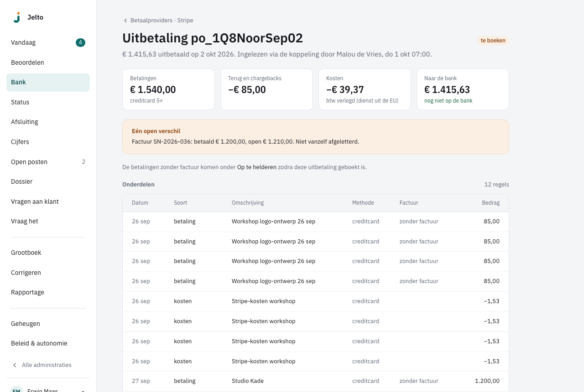This screenshot has width=584, height=392.
Task: Click the Eén open verschil warning
Action: coord(316,137)
